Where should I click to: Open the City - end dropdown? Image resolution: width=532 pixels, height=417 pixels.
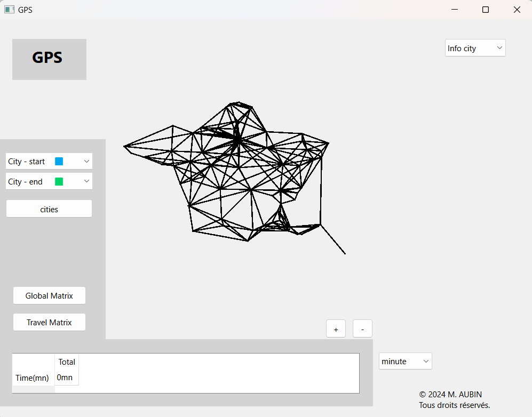[49, 181]
